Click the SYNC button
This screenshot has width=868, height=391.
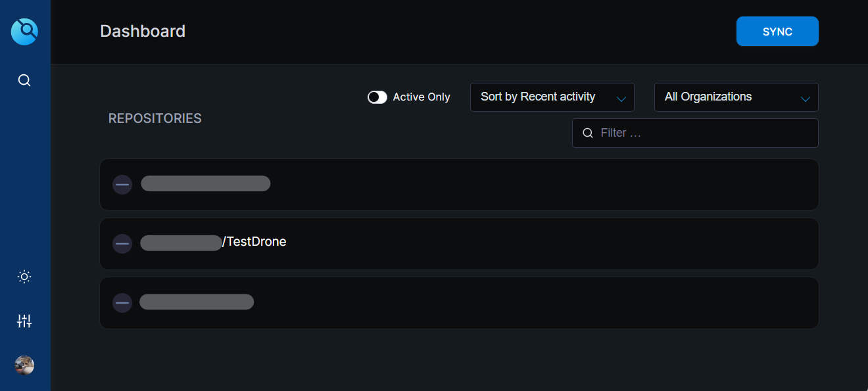click(x=777, y=32)
